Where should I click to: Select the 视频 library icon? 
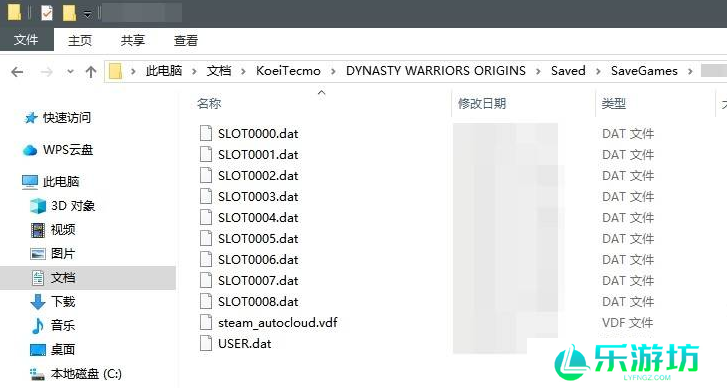point(38,230)
